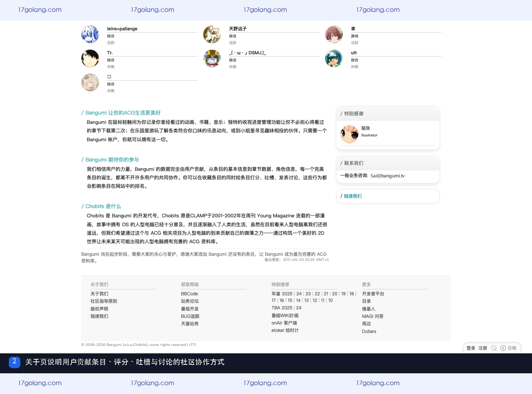Open TBA 2025 link

[282, 308]
